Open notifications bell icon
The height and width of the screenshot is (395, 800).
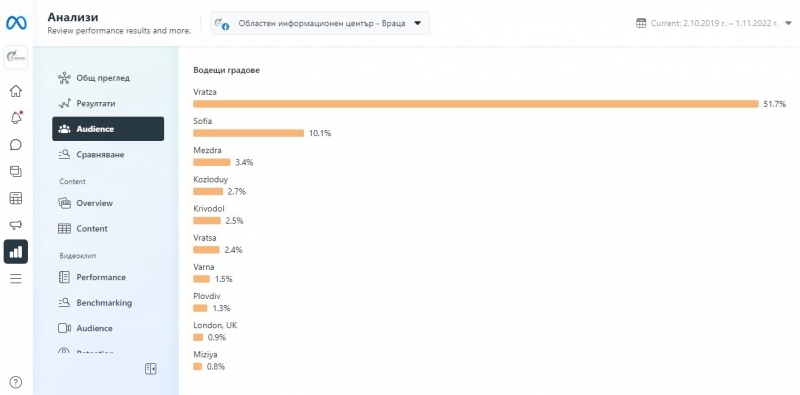tap(16, 118)
